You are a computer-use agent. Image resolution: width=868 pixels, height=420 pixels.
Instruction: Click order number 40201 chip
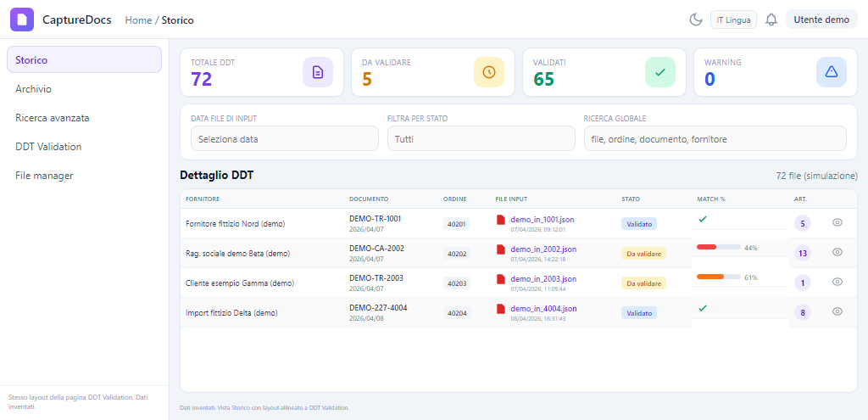pos(457,224)
